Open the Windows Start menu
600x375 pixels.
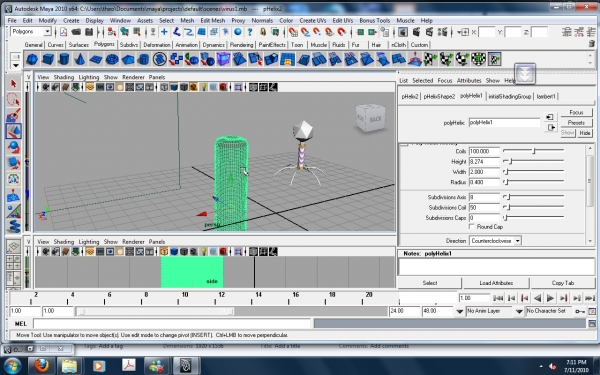pyautogui.click(x=13, y=366)
